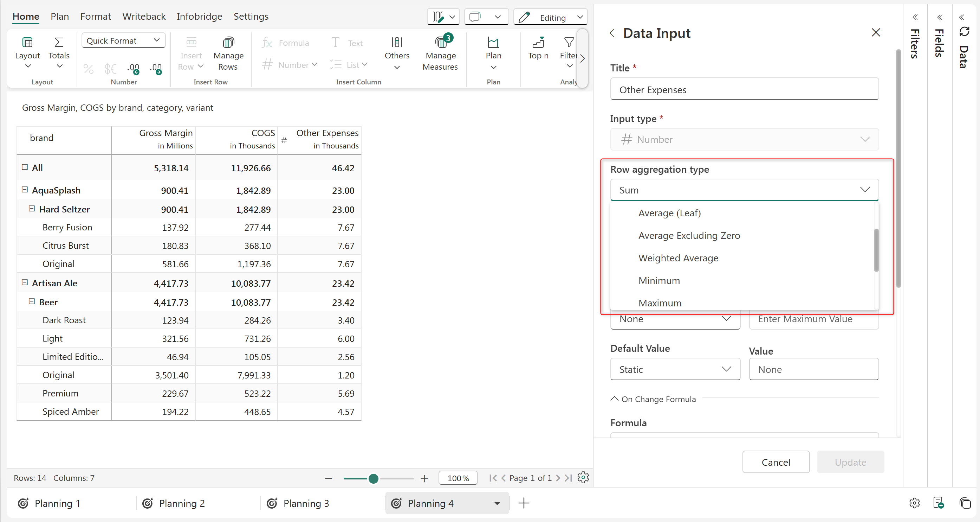Open Manage Measures icon
The height and width of the screenshot is (522, 980).
coord(441,42)
